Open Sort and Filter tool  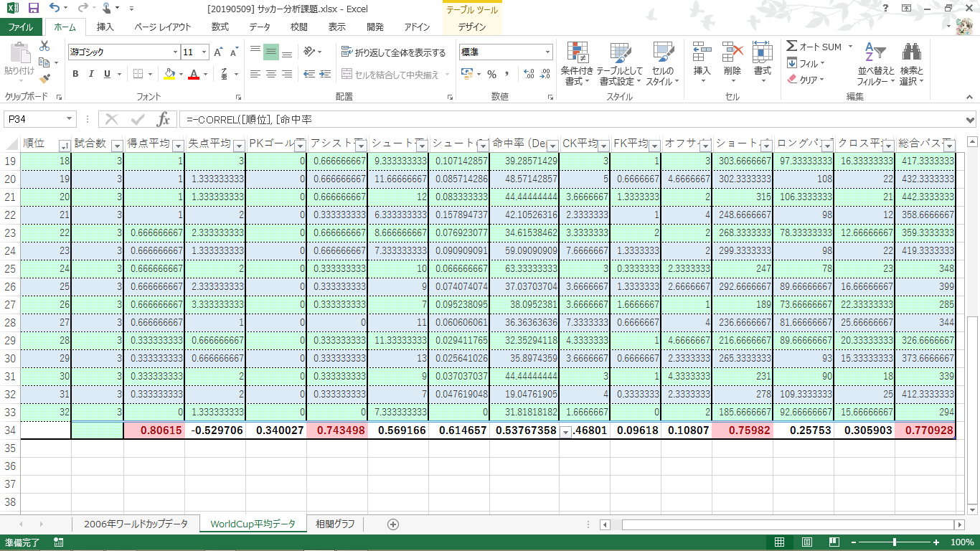(876, 63)
